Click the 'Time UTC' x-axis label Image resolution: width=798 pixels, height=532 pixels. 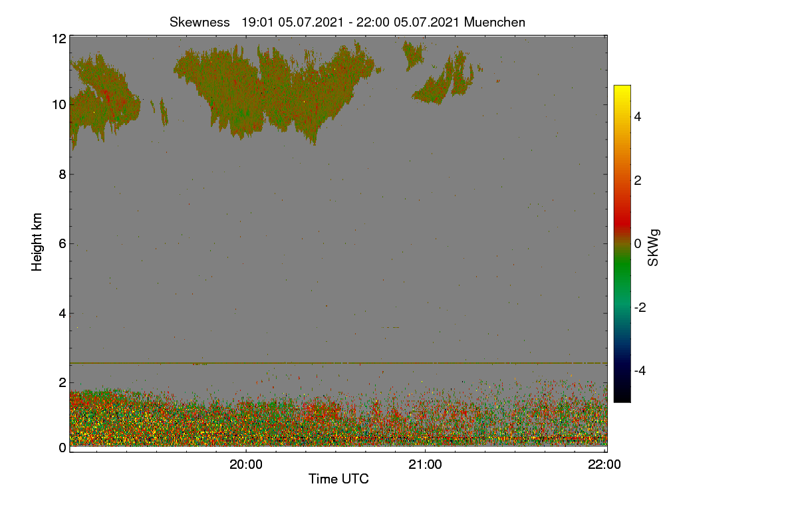coord(338,479)
